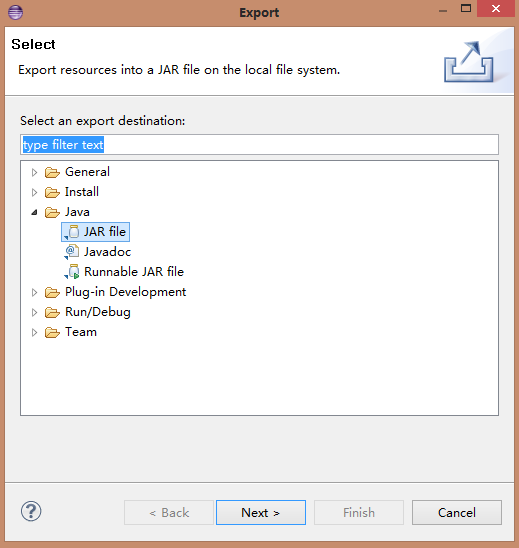Expand the Plug-in Development arrow
519x548 pixels.
[34, 293]
